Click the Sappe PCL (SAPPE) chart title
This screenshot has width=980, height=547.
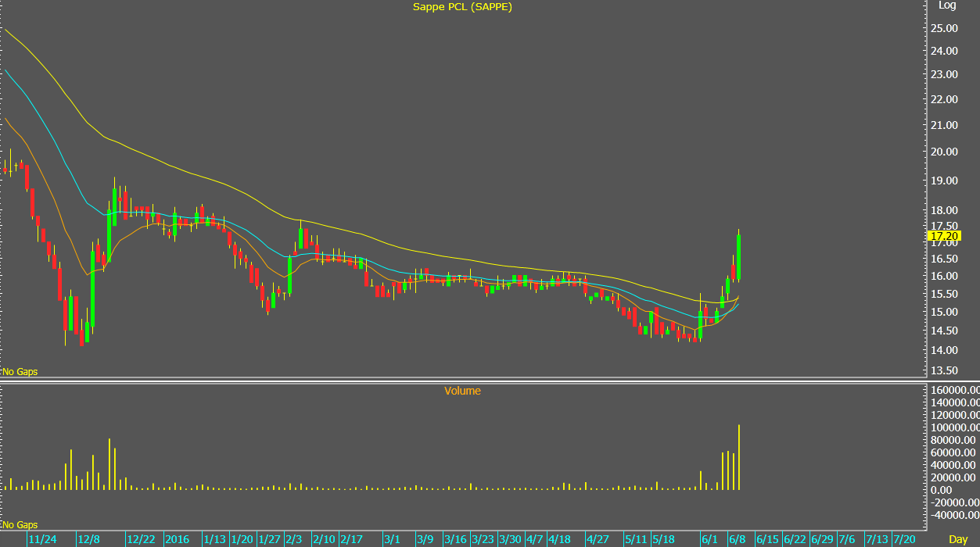point(462,6)
